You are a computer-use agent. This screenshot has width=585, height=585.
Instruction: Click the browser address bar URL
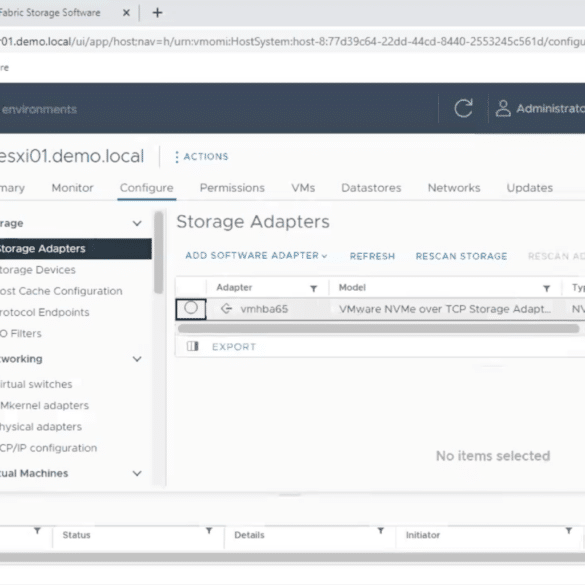(x=292, y=41)
